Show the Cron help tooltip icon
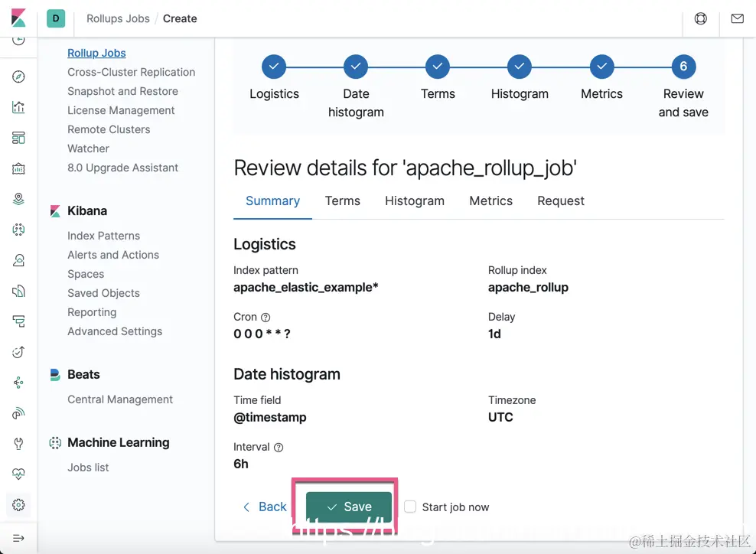This screenshot has width=756, height=554. click(x=266, y=318)
